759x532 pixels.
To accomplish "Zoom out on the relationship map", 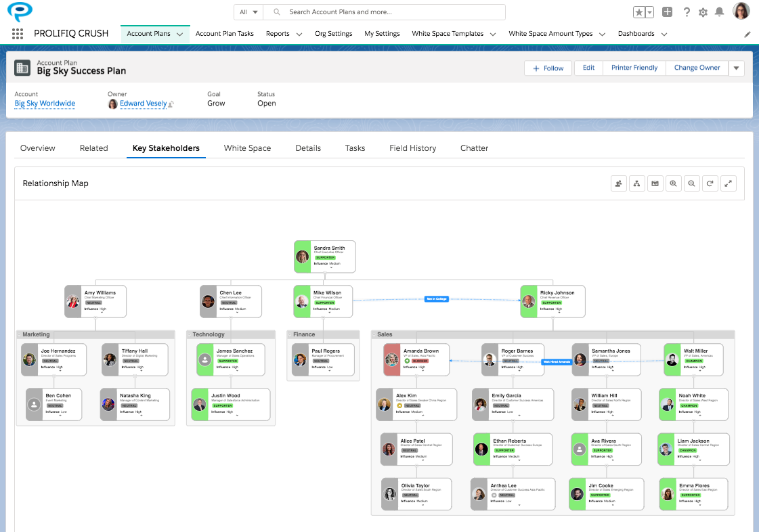I will coord(691,183).
